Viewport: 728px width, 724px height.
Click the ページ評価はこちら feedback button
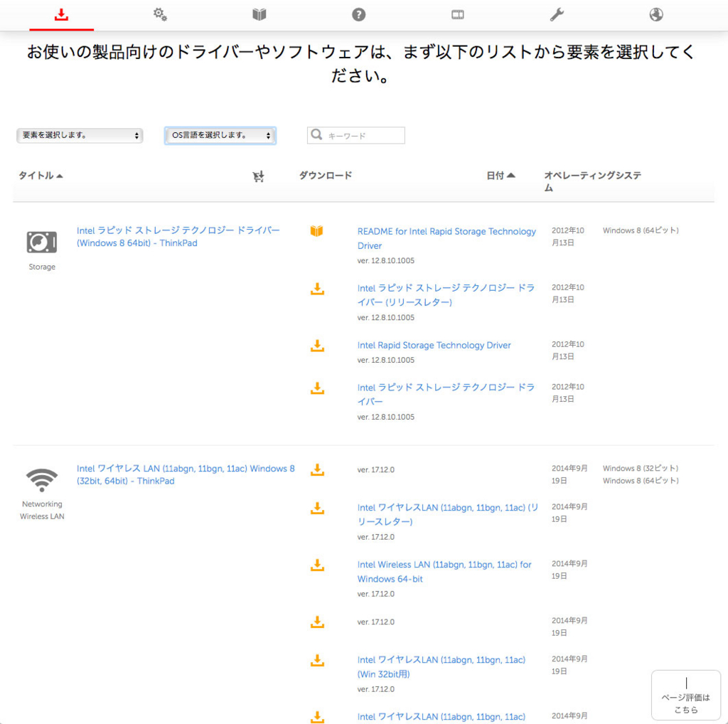pos(685,695)
